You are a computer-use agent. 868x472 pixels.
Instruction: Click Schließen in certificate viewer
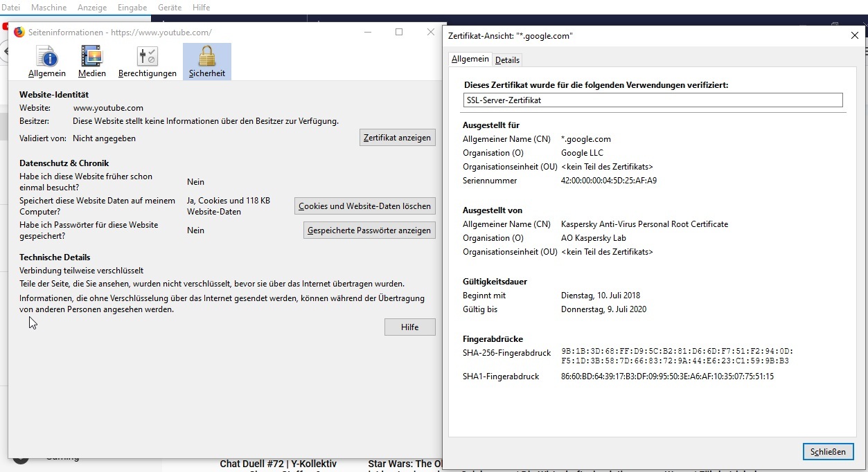click(x=829, y=452)
